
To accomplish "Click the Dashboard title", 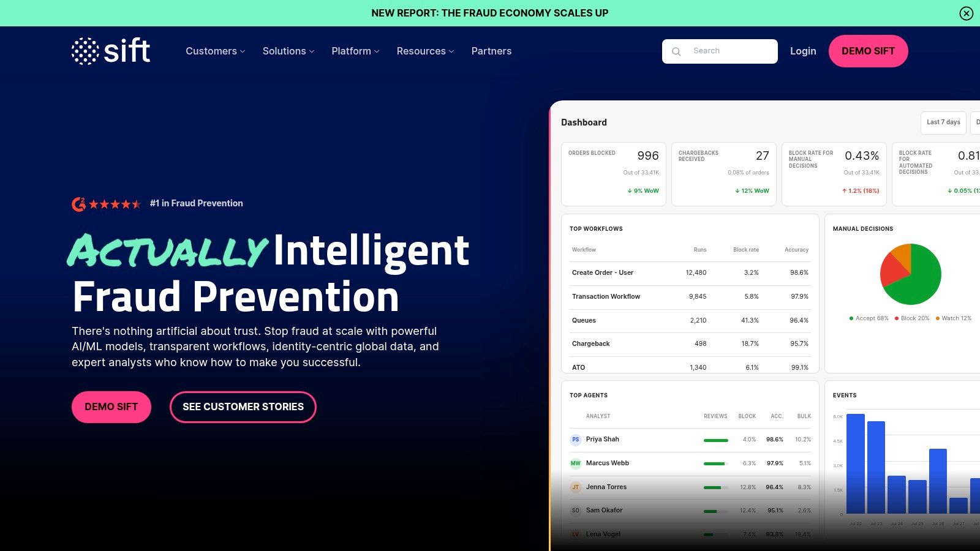I will [x=584, y=122].
